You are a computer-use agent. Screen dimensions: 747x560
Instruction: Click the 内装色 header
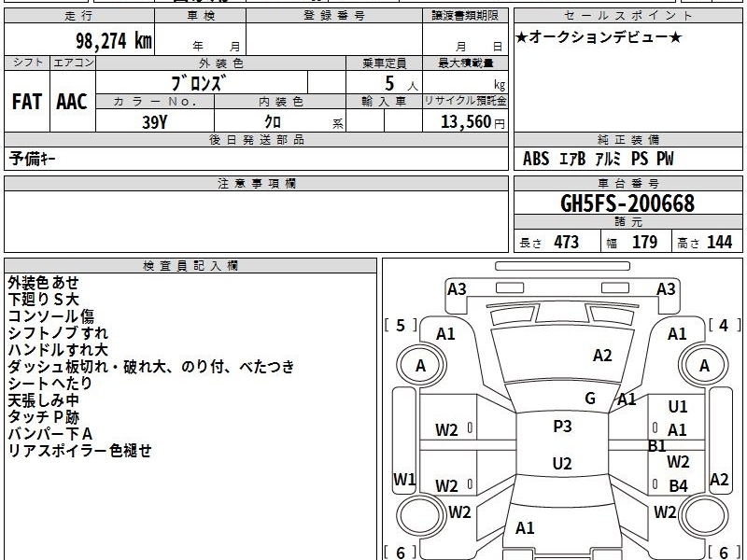280,102
